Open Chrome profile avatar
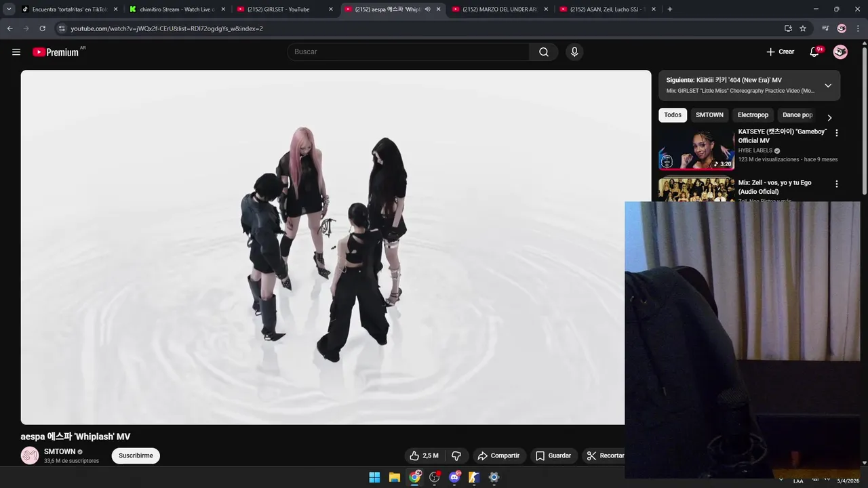868x488 pixels. tap(842, 28)
